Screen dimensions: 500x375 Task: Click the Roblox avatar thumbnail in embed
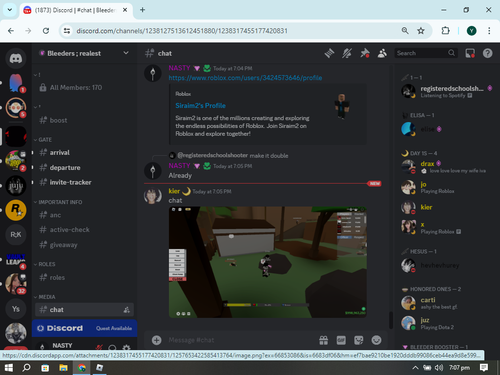click(341, 106)
